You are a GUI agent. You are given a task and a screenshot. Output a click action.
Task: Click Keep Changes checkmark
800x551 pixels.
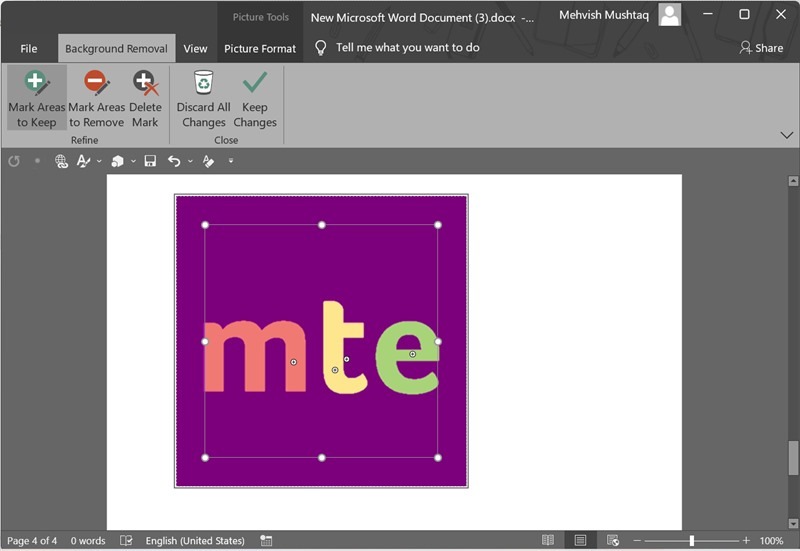point(255,99)
